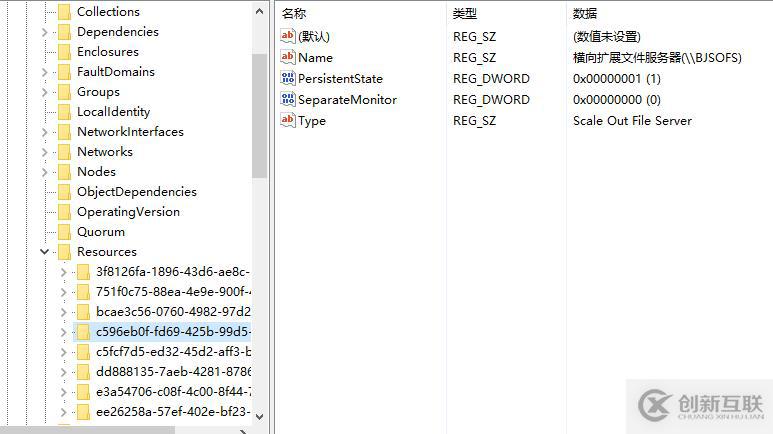Select the ee26258a-57ef resource key

point(172,411)
